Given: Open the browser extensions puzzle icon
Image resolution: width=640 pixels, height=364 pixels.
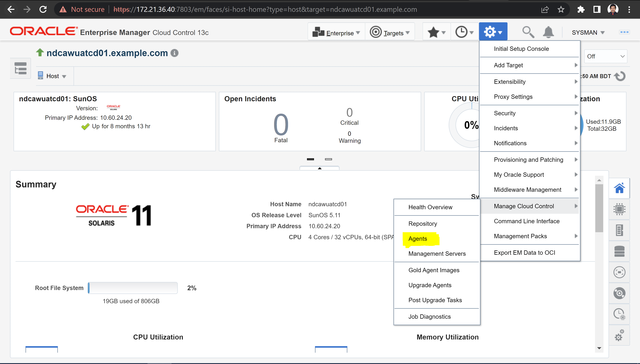Looking at the screenshot, I should (581, 9).
